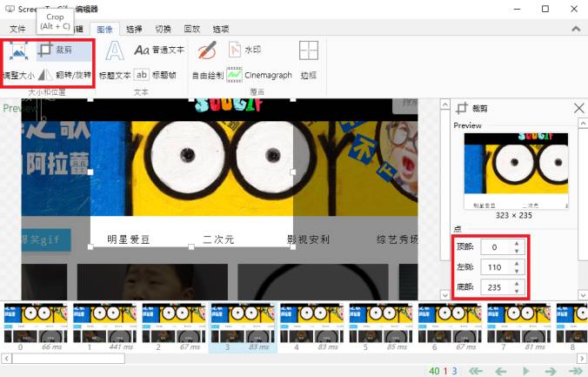
Task: Open Flip/Rotate (翻转/旋转) tool
Action: 64,75
